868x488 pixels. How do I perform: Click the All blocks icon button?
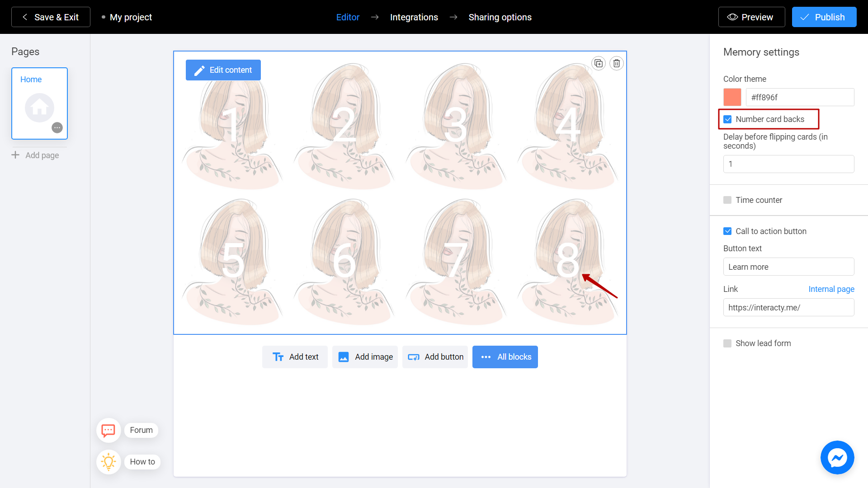tap(487, 357)
